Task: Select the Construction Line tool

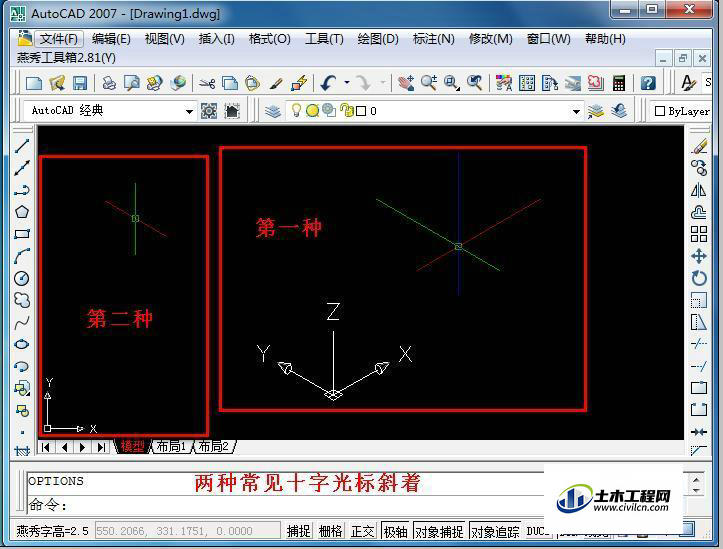Action: click(22, 168)
